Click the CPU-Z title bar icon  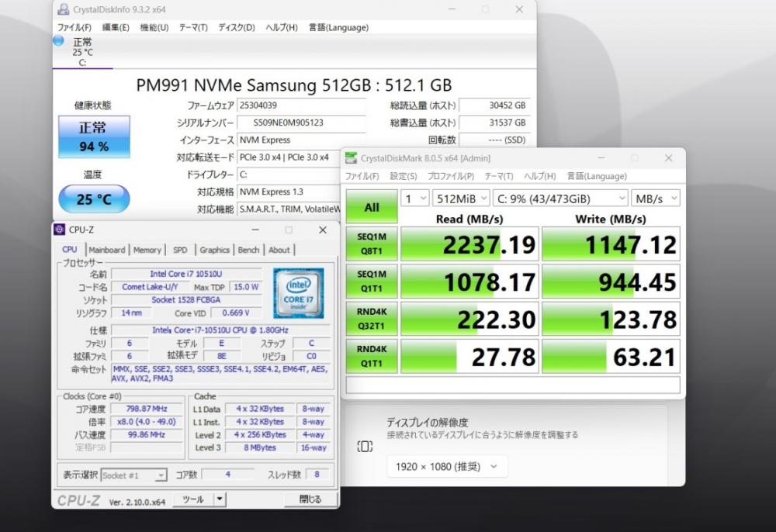point(60,230)
